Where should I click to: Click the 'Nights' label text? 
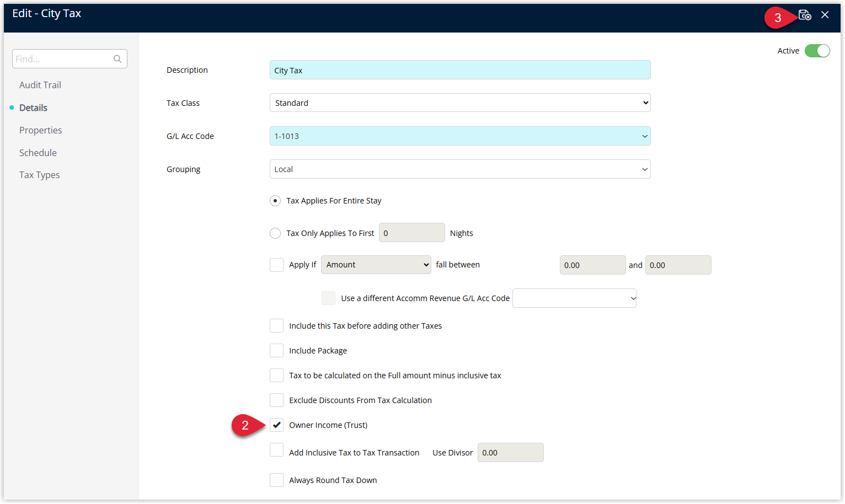tap(462, 233)
